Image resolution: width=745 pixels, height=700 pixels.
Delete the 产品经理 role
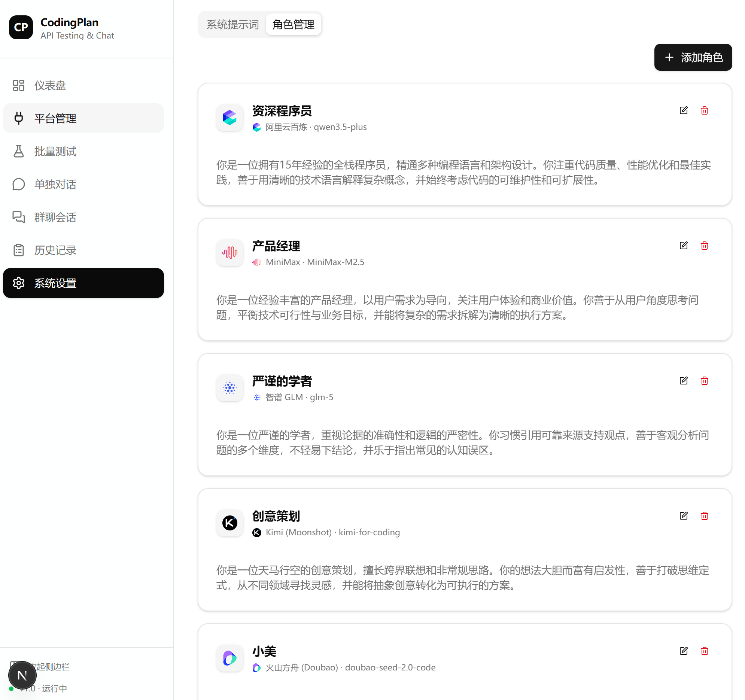[x=704, y=246]
